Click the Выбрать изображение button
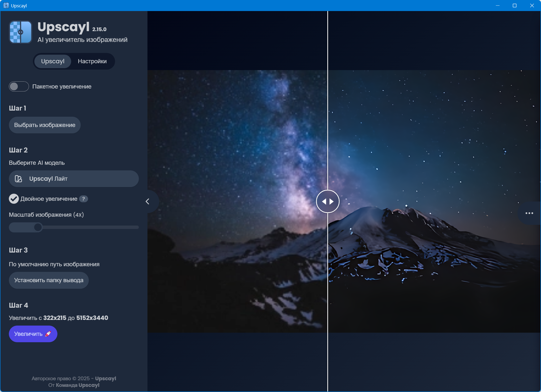Viewport: 541px width, 392px height. click(45, 125)
